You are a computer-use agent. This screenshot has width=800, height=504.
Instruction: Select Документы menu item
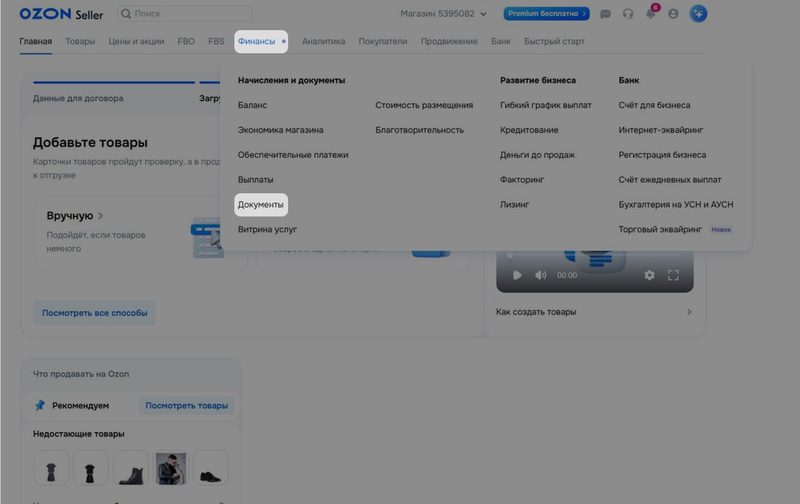point(261,205)
